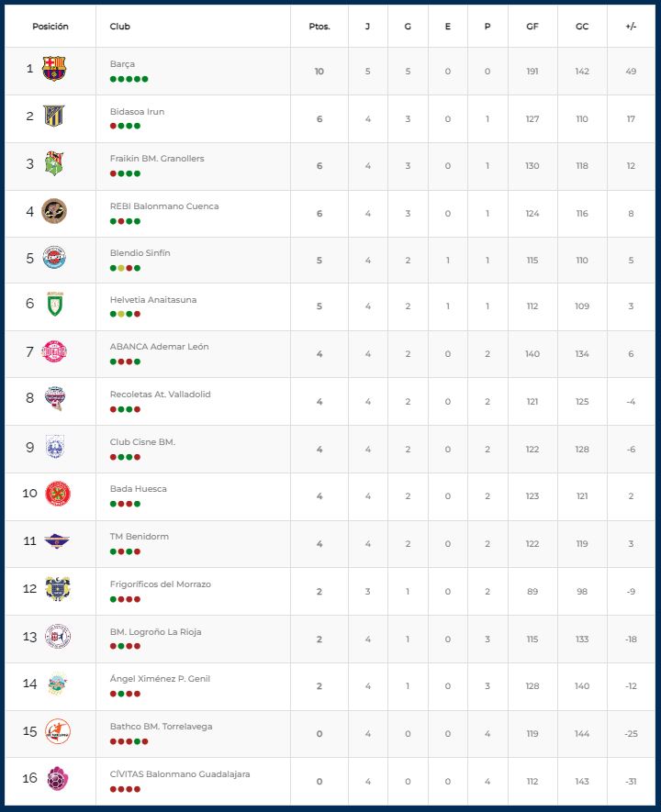
Task: Click the Bada Huesca red logo
Action: [x=57, y=494]
